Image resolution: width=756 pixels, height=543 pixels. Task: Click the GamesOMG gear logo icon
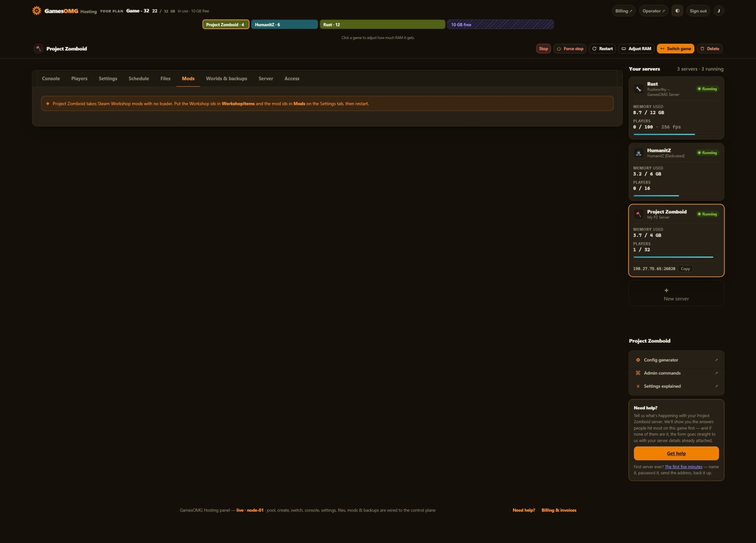(x=37, y=11)
